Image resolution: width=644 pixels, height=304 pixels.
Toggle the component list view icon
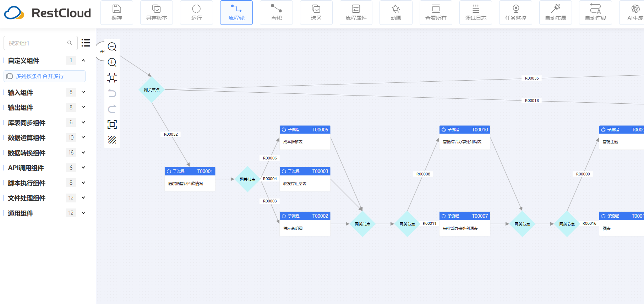tap(86, 43)
